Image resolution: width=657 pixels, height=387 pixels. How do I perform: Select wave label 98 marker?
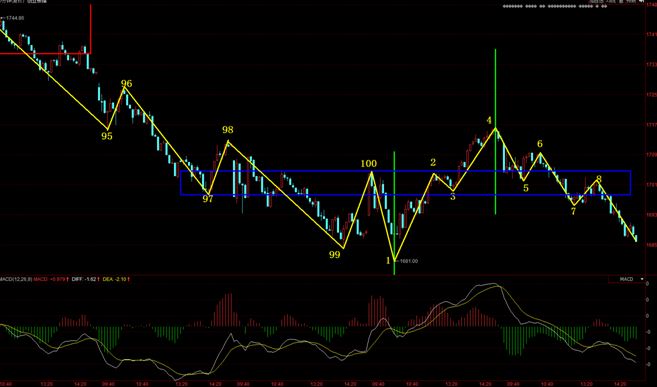[x=228, y=130]
